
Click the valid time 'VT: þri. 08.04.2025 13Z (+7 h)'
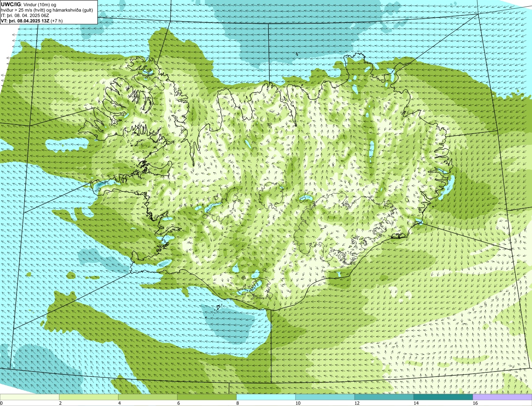[32, 21]
